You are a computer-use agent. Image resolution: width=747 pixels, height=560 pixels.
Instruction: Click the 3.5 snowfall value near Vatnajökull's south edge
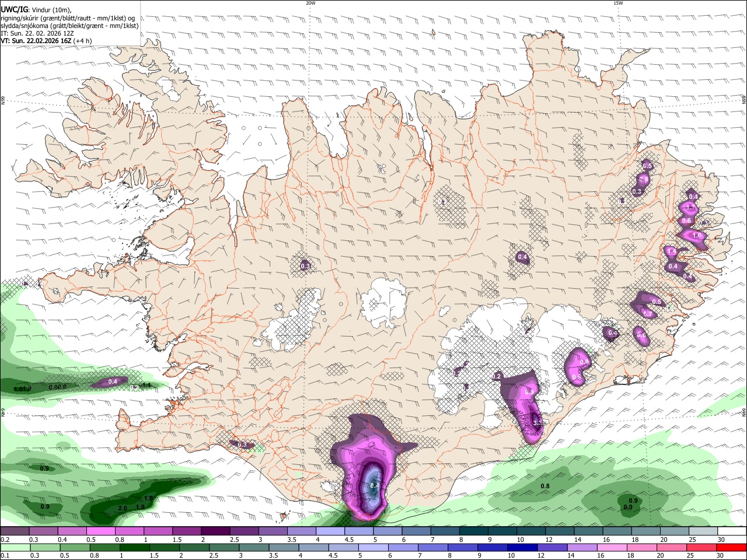click(x=538, y=423)
